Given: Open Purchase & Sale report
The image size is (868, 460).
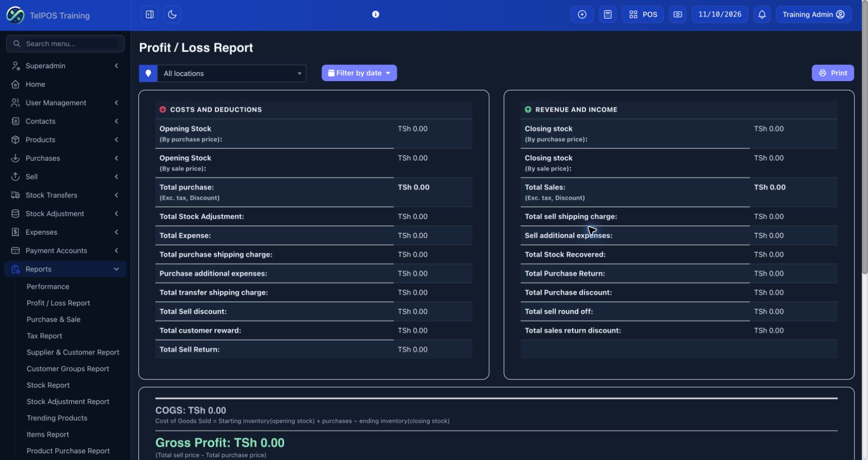Looking at the screenshot, I should pyautogui.click(x=54, y=319).
